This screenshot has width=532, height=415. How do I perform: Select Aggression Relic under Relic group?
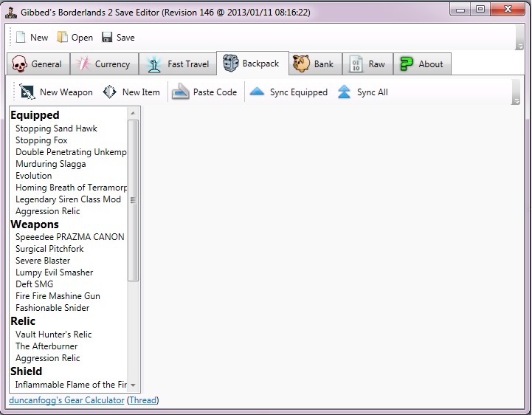point(47,358)
